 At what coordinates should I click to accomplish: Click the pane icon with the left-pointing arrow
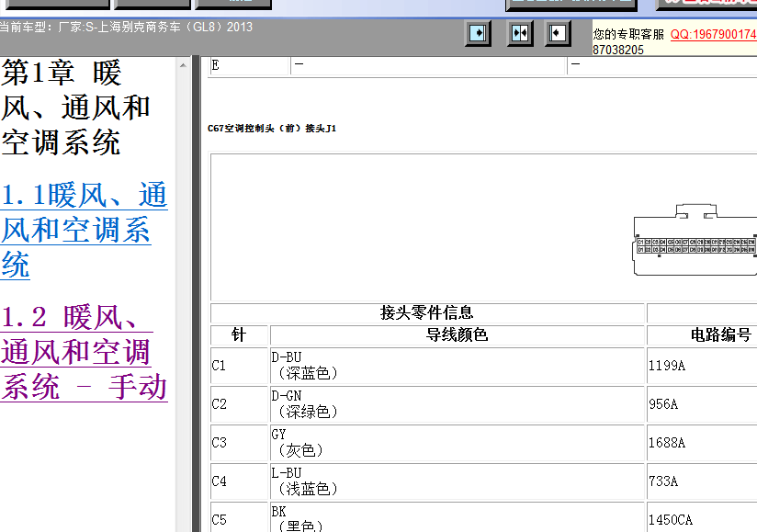[x=558, y=33]
